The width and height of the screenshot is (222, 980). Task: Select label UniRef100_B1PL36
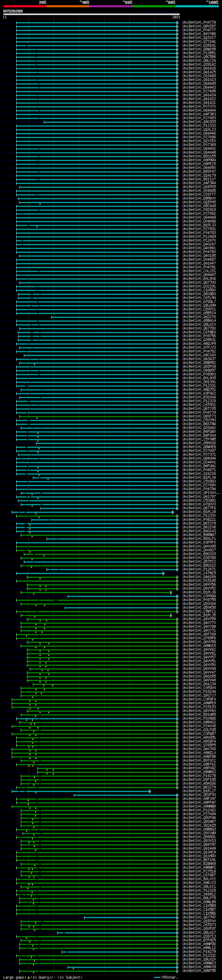199,592
